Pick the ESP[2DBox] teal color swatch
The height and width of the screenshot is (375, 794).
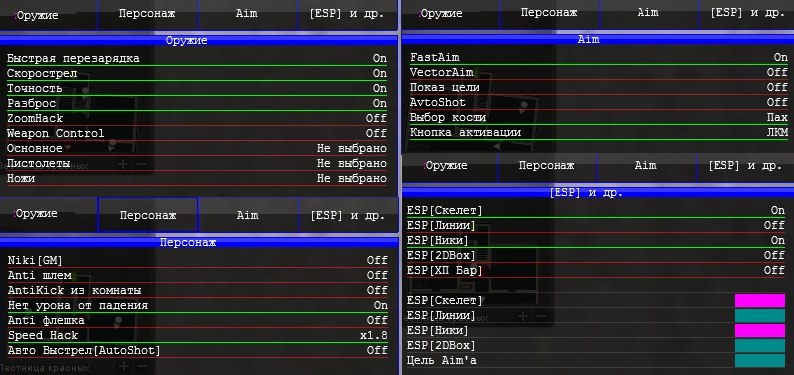coord(760,346)
